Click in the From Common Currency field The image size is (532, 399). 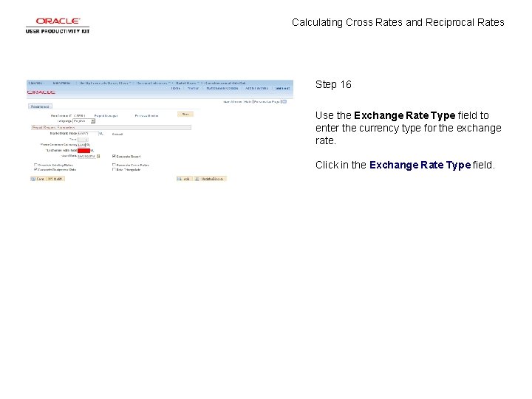click(81, 145)
